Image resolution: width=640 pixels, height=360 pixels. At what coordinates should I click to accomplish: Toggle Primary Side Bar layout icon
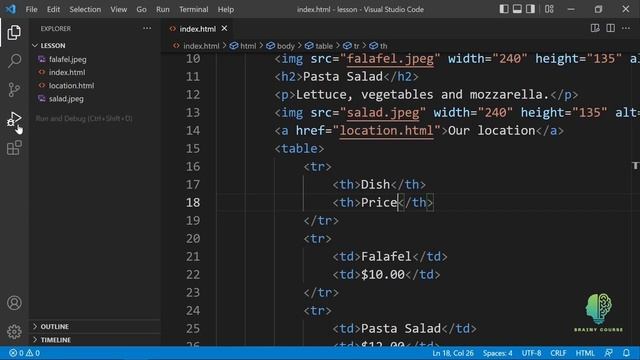coord(504,9)
